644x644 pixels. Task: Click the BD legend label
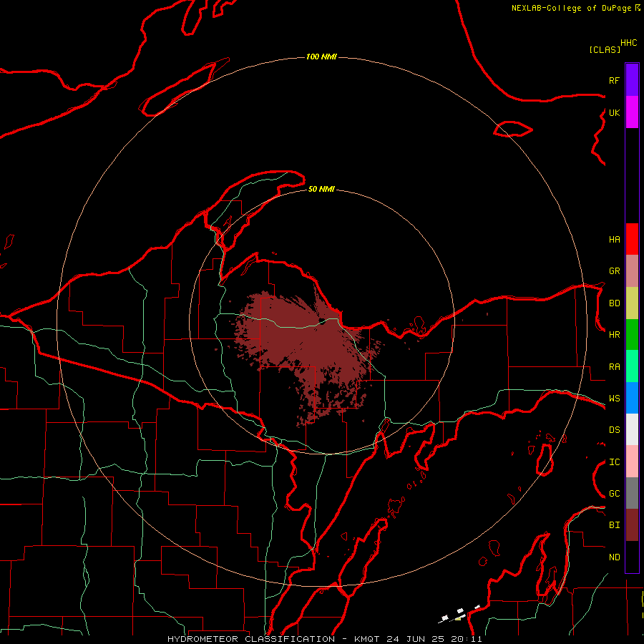614,303
